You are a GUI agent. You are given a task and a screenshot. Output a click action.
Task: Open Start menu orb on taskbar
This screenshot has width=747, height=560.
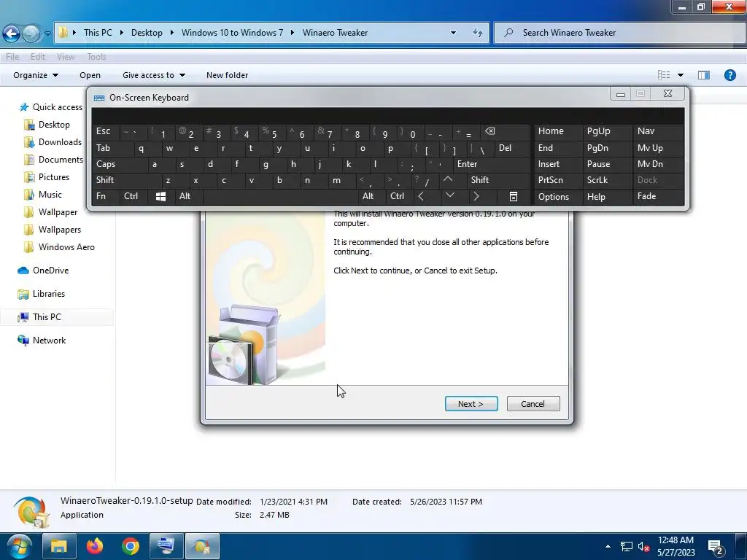[20, 545]
